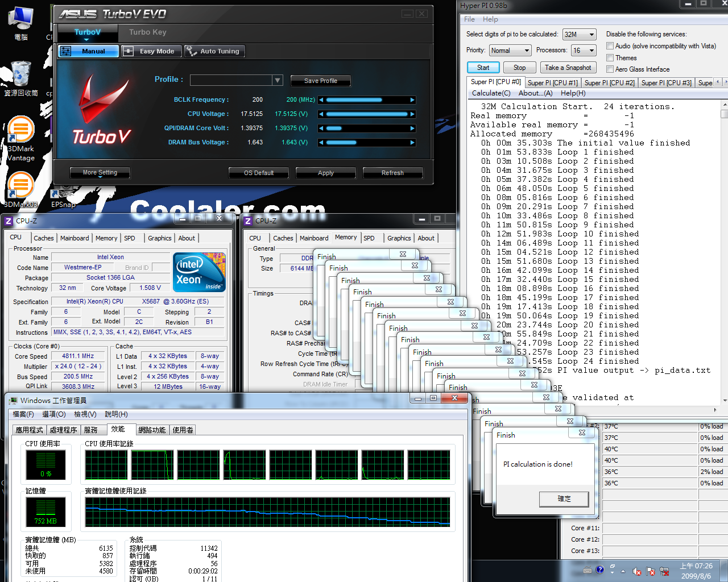Switch to Easy Mode in TurboV
728x582 pixels.
click(151, 51)
